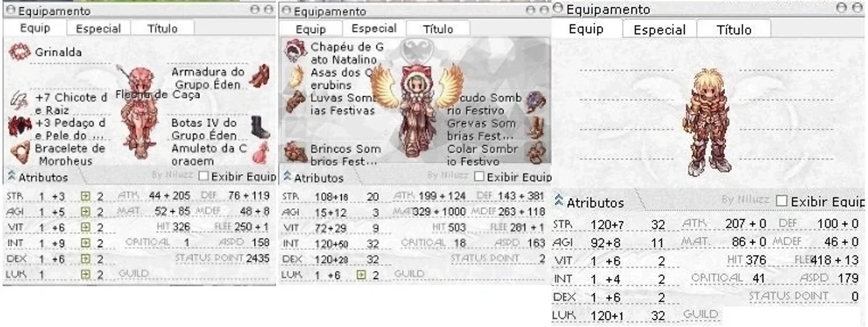
Task: Collapse Atributos section in middle window
Action: [287, 177]
